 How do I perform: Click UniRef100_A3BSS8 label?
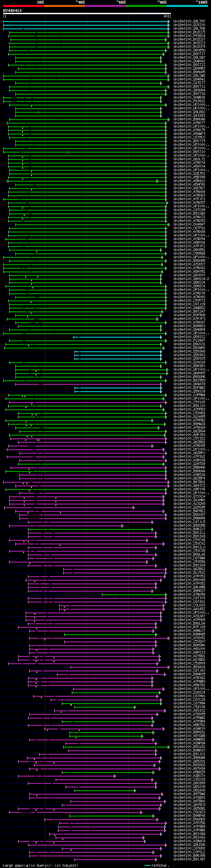coord(189,460)
